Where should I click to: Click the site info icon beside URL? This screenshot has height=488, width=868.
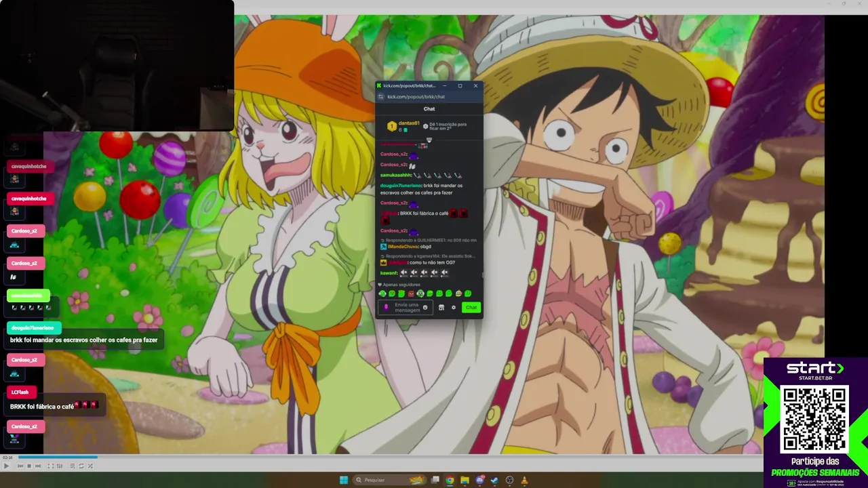coord(381,97)
